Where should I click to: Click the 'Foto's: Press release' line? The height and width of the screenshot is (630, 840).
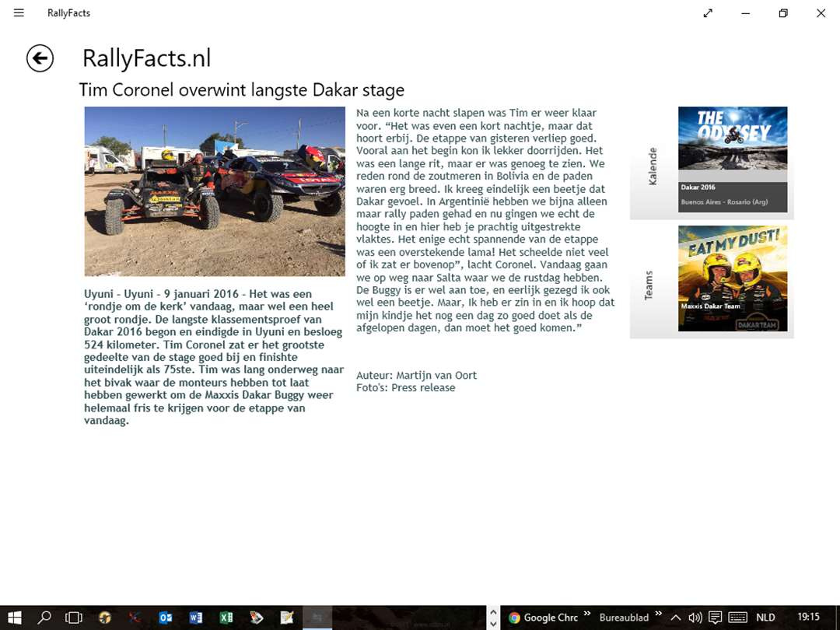(x=405, y=388)
